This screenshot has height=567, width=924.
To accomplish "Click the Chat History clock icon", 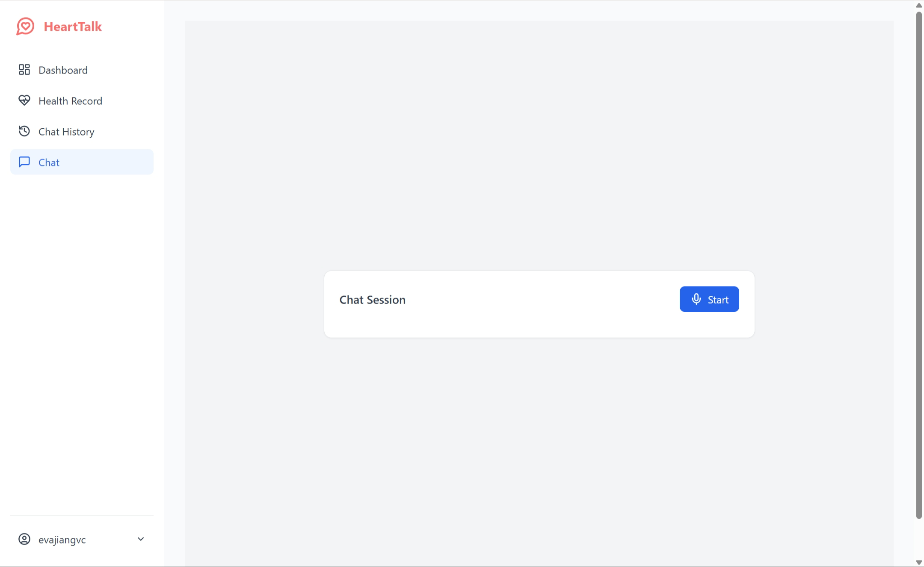I will [x=24, y=131].
